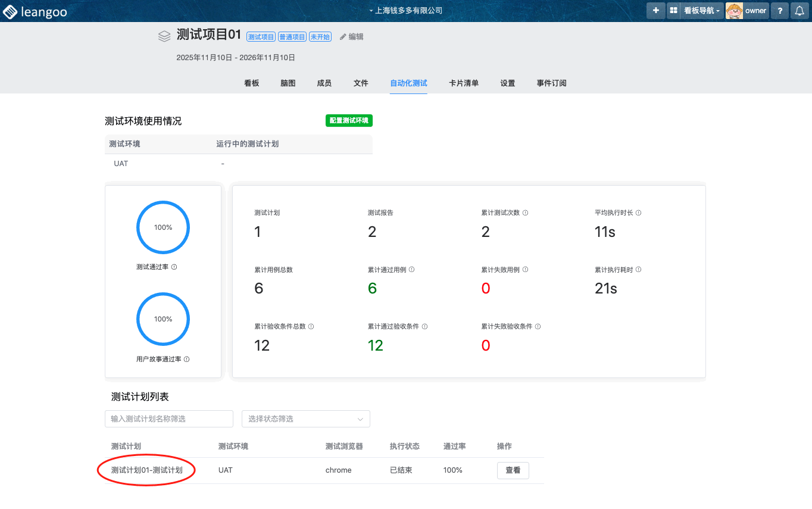Click the 测试计划01-测试计划 row name
This screenshot has height=509, width=812.
[x=146, y=470]
